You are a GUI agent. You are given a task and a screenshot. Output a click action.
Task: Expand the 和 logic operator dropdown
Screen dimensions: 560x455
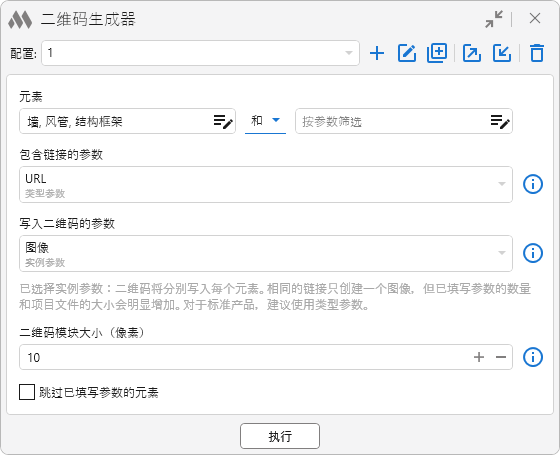tap(265, 121)
